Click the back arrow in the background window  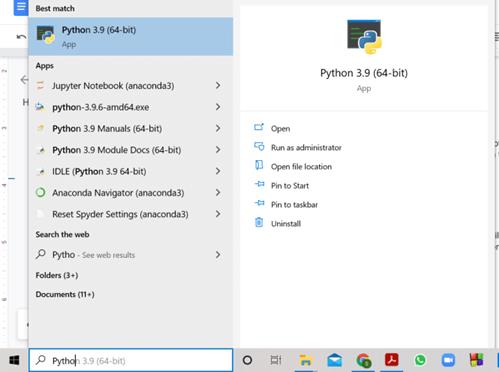24,80
